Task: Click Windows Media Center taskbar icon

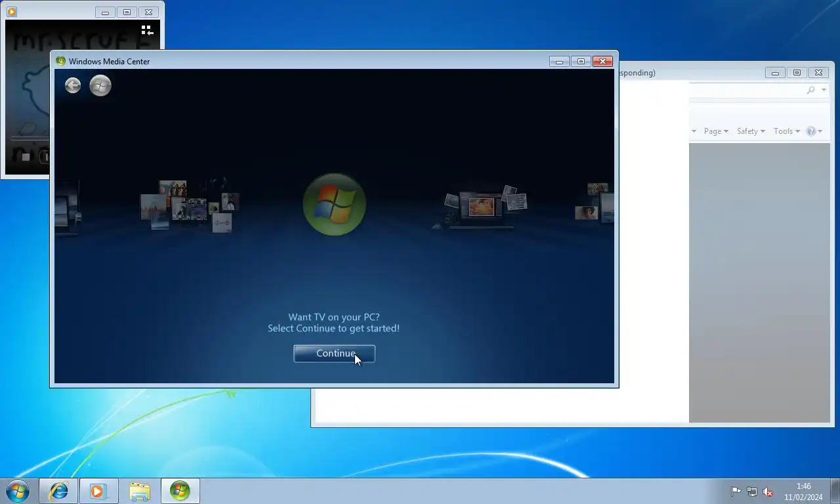Action: (180, 491)
